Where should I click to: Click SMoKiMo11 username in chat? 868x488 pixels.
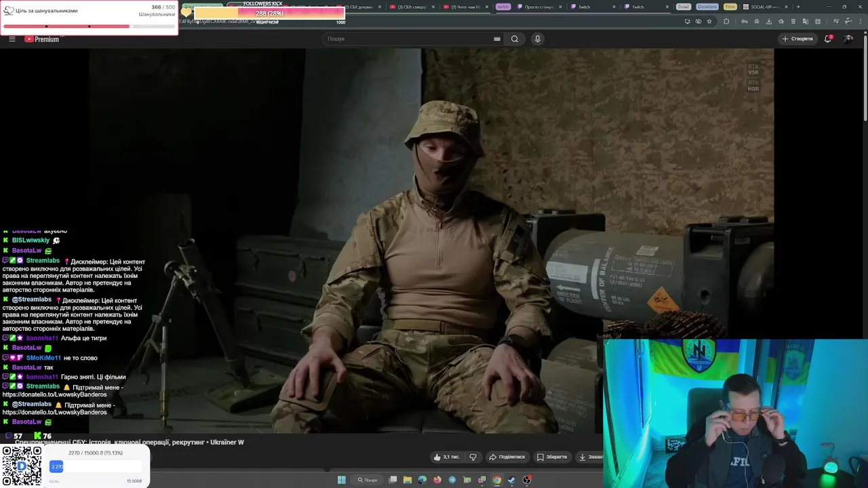[x=43, y=358]
